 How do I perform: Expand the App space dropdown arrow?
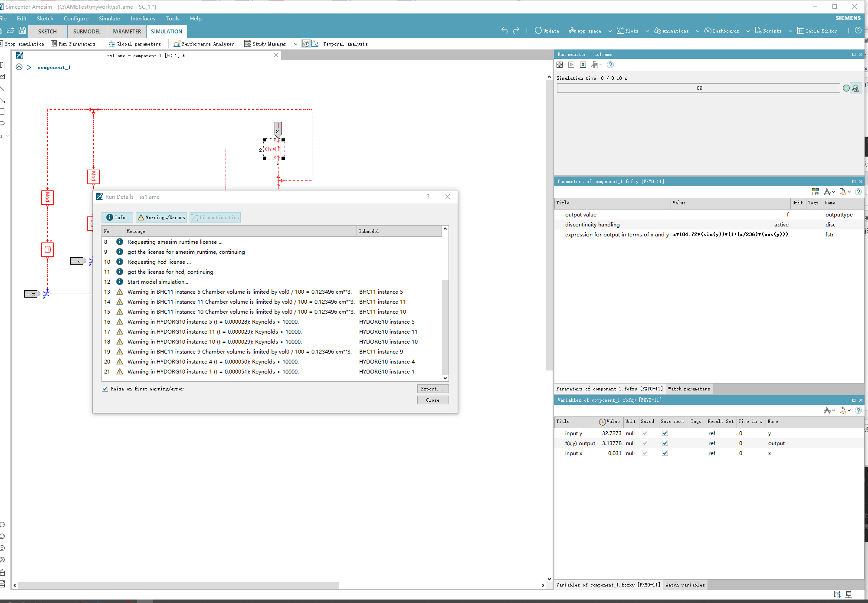(610, 31)
